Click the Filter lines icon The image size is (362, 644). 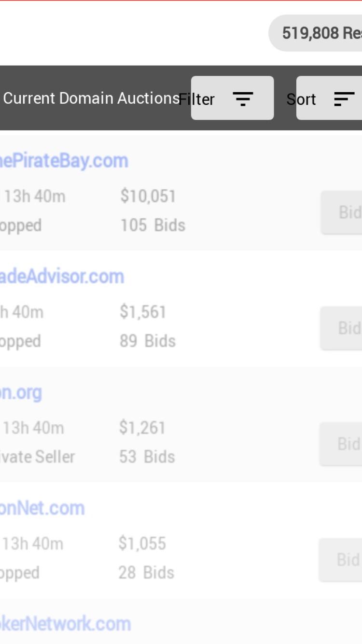tap(243, 98)
